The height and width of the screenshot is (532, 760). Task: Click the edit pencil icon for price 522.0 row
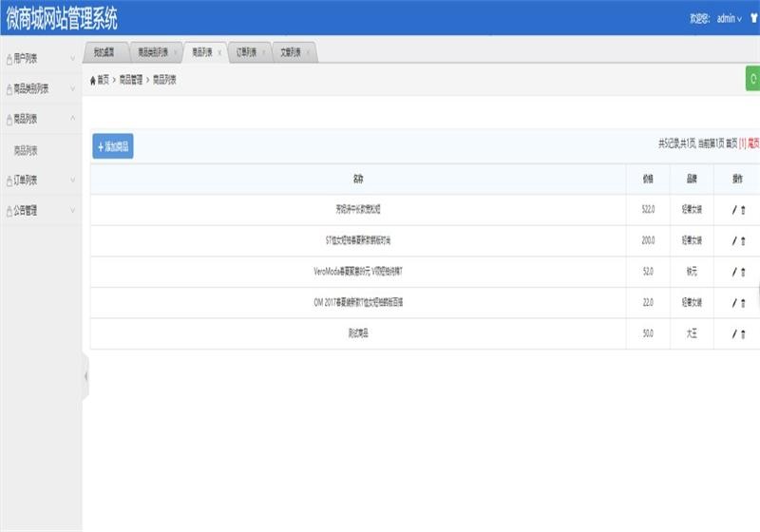[732, 211]
